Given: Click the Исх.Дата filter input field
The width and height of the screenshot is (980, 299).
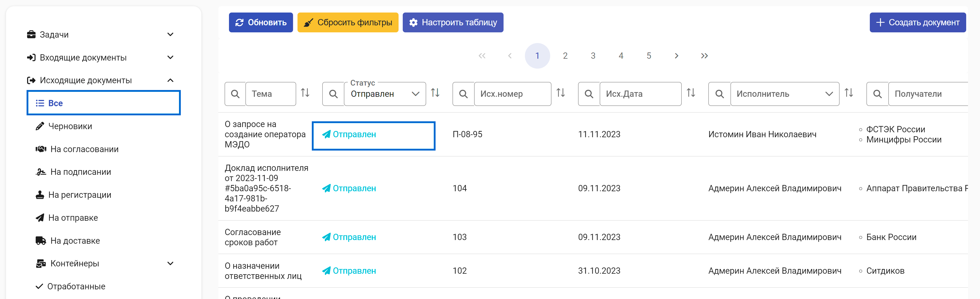Looking at the screenshot, I should tap(641, 94).
